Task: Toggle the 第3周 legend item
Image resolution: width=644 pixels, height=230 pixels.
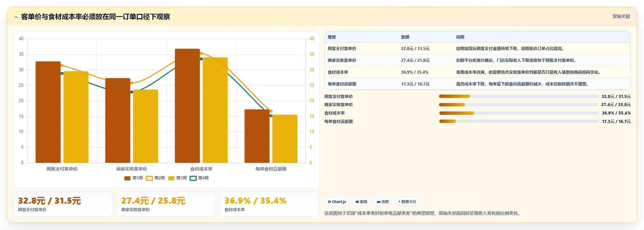Action: pyautogui.click(x=177, y=178)
